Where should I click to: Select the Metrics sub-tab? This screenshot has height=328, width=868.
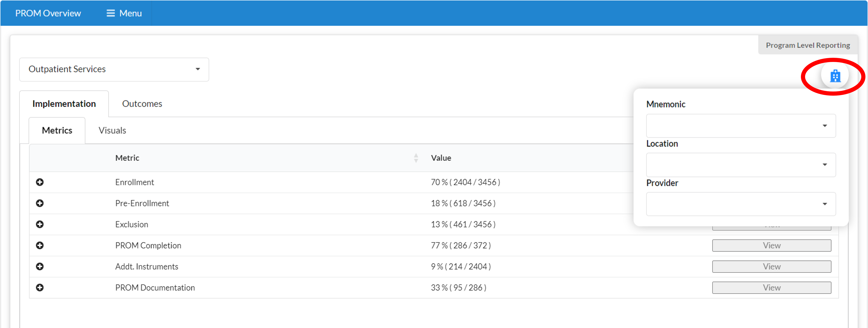[x=57, y=130]
